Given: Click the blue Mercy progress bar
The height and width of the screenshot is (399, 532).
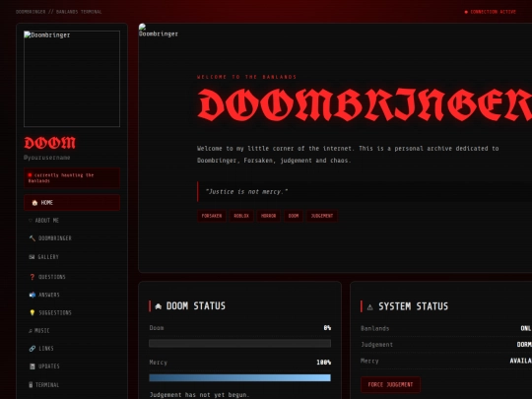Looking at the screenshot, I should click(x=239, y=377).
